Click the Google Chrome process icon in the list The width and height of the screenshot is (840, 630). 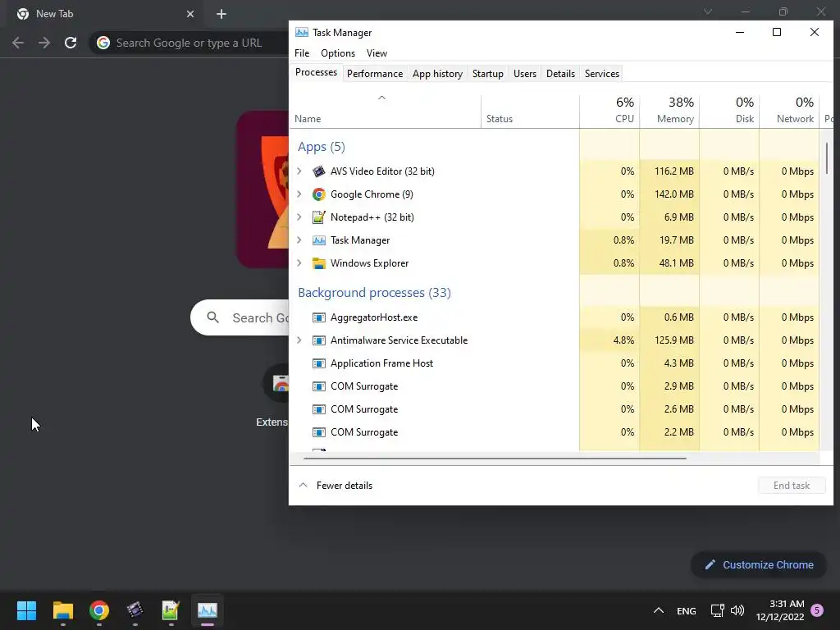coord(319,194)
